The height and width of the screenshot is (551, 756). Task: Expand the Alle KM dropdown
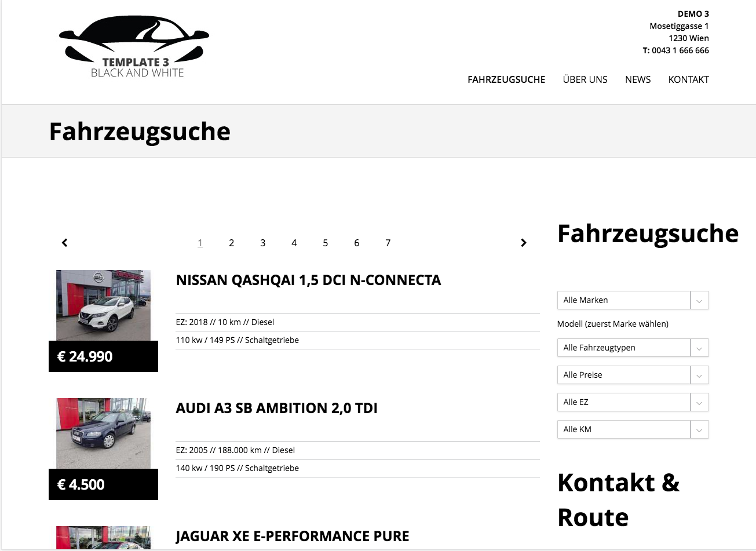633,429
